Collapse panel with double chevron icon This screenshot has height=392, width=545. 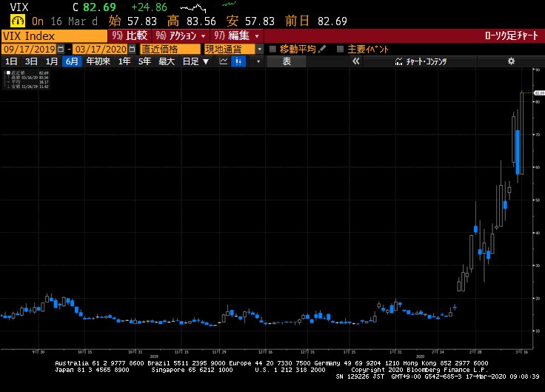coord(355,61)
